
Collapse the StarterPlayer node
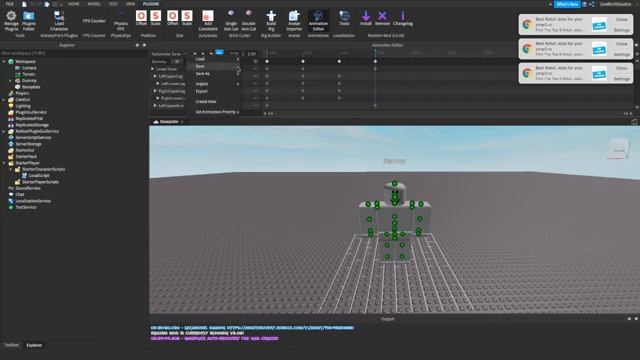pos(4,163)
